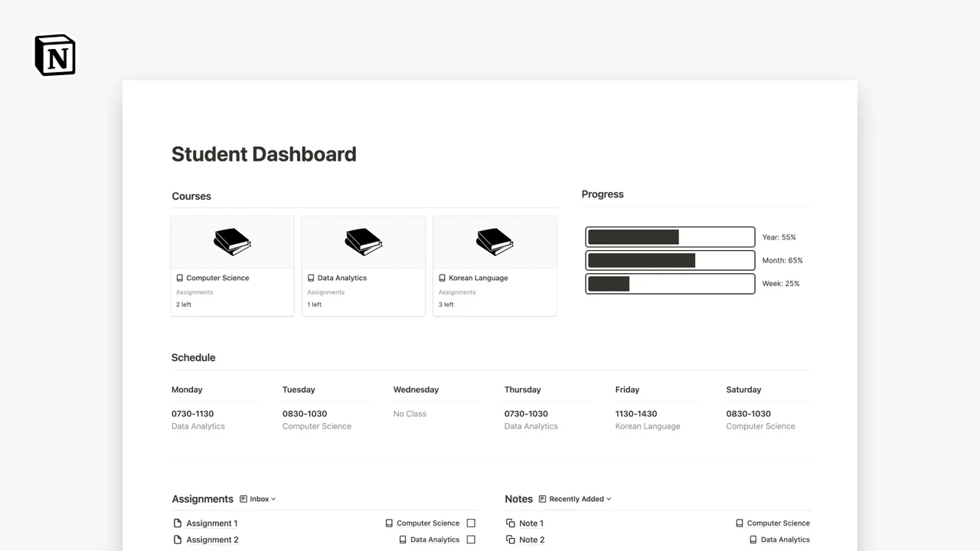Open Assignment 1

click(211, 523)
